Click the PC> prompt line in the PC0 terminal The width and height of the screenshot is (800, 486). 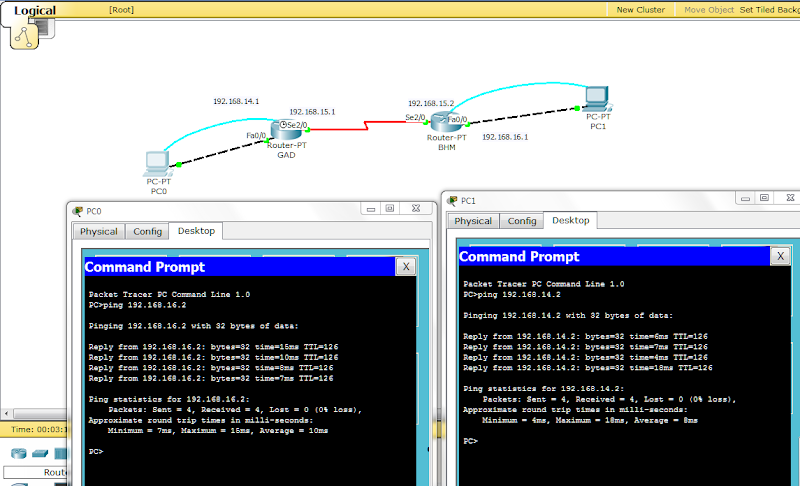click(x=96, y=452)
